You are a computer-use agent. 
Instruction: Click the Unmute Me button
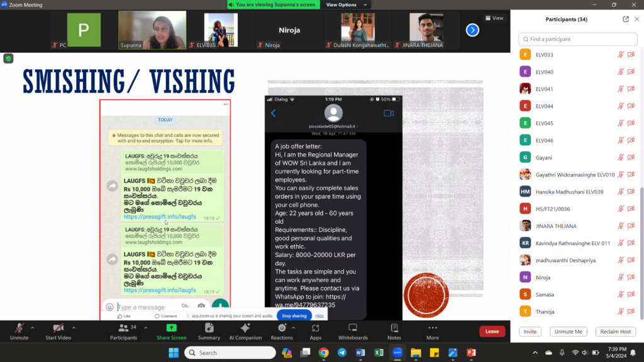(568, 332)
